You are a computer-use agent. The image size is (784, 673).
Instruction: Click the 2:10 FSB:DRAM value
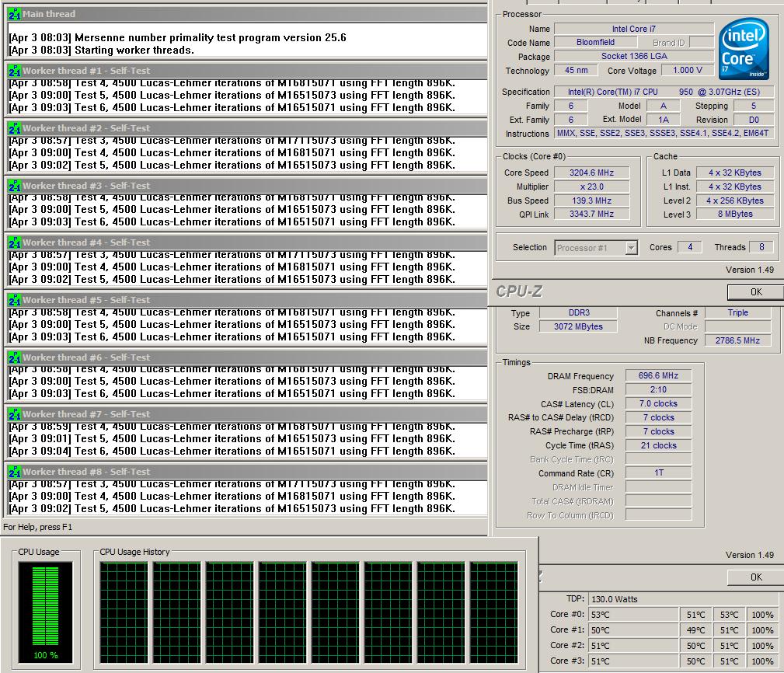pos(658,389)
